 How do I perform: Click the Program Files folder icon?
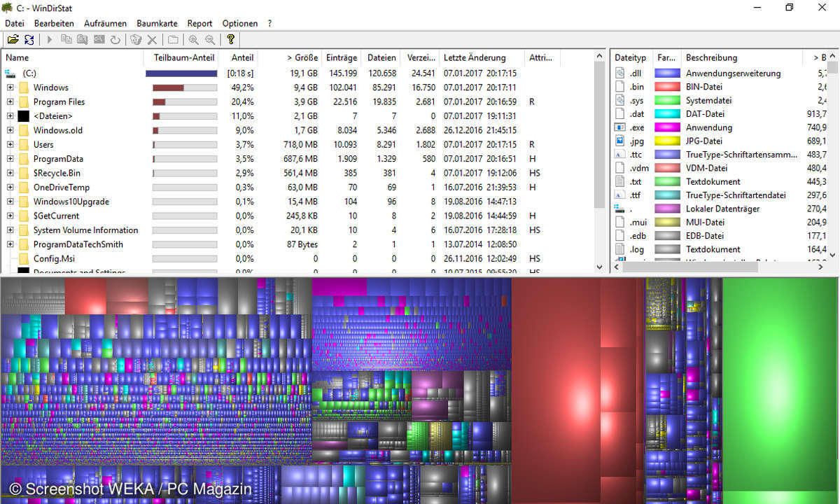[24, 101]
